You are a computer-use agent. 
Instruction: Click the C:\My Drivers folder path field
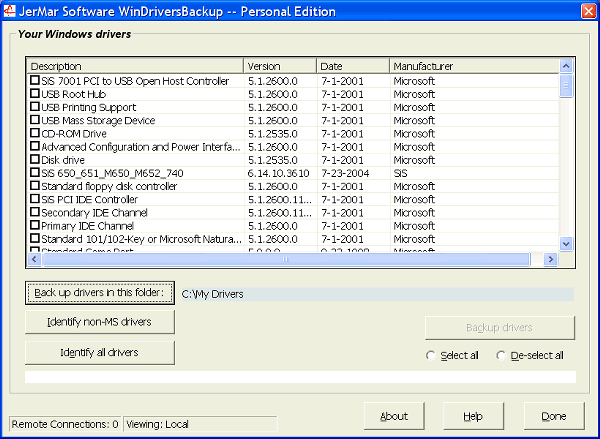point(378,294)
